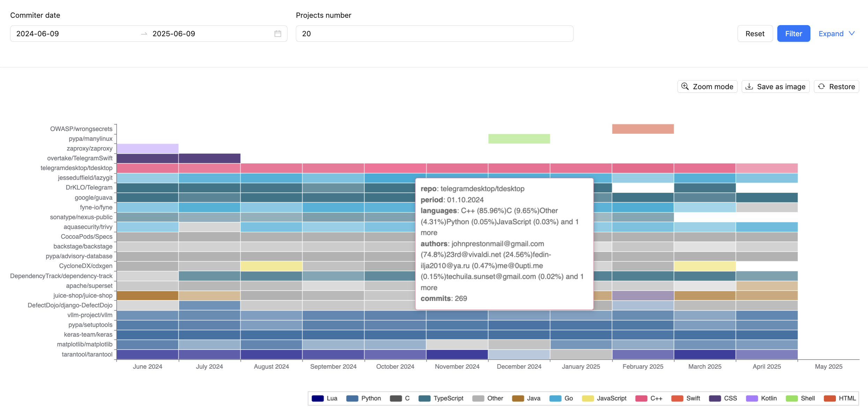This screenshot has width=868, height=414.
Task: Toggle the TypeScript legend entry
Action: click(x=441, y=398)
